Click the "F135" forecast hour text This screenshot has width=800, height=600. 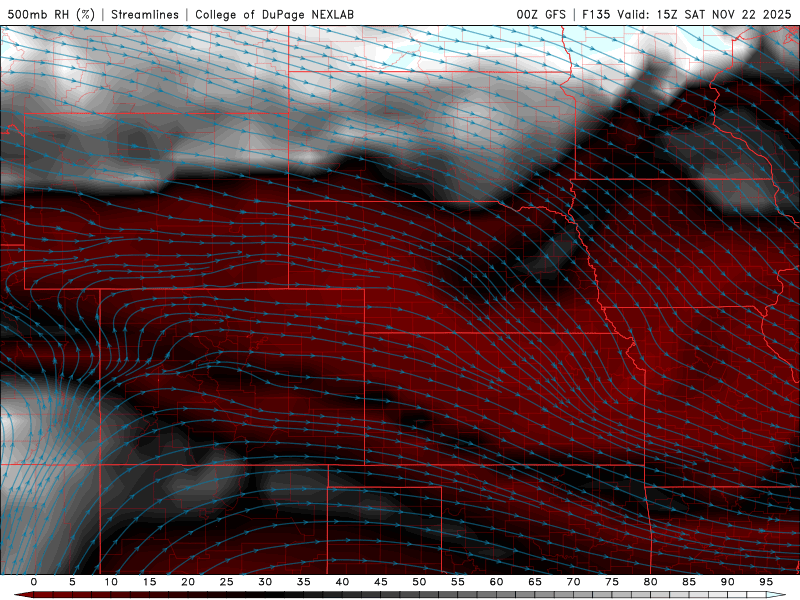click(x=596, y=14)
